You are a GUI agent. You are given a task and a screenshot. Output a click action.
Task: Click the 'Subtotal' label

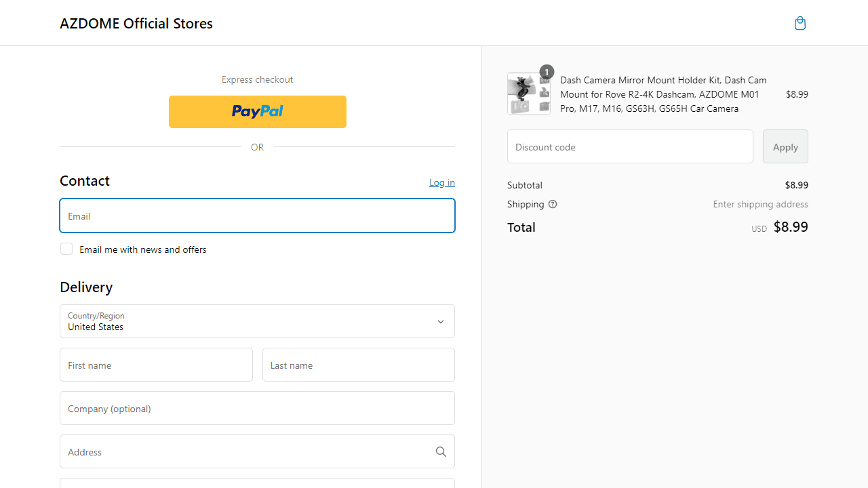point(525,185)
